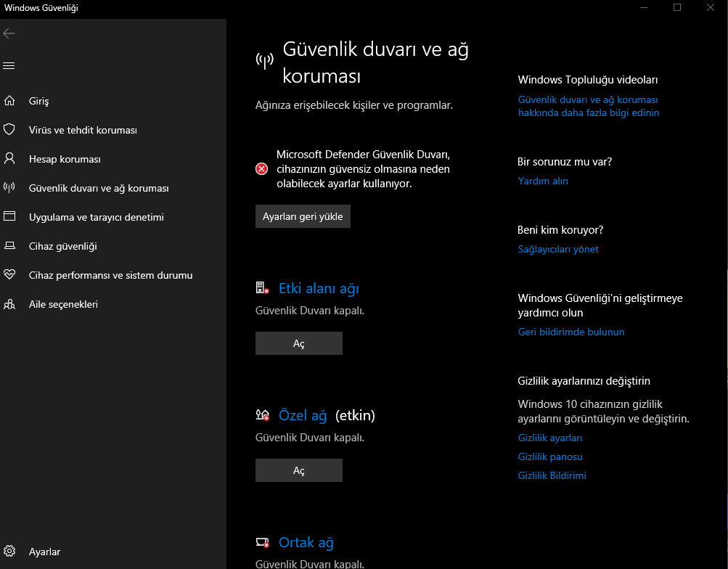The image size is (728, 569).
Task: Click the Ayarları geri yükle button
Action: pos(303,216)
